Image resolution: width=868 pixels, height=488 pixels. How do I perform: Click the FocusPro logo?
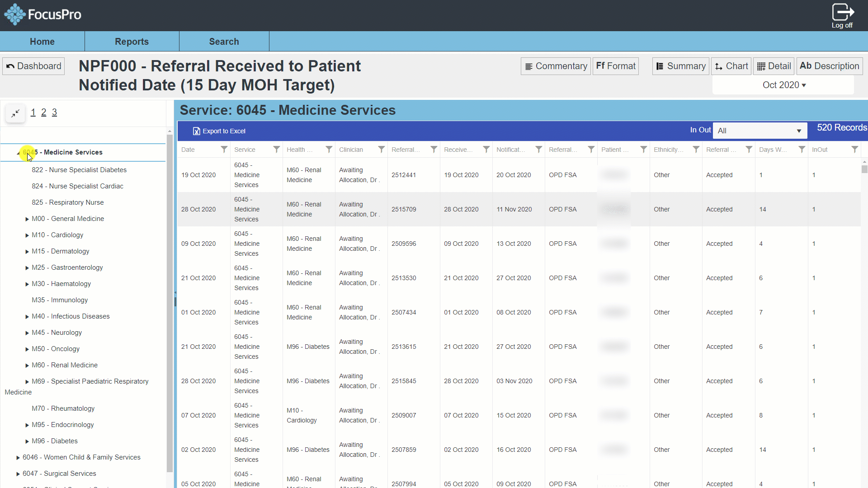coord(42,14)
